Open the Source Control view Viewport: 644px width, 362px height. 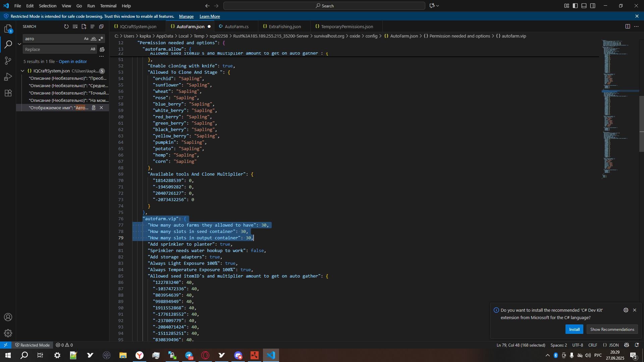(x=8, y=61)
